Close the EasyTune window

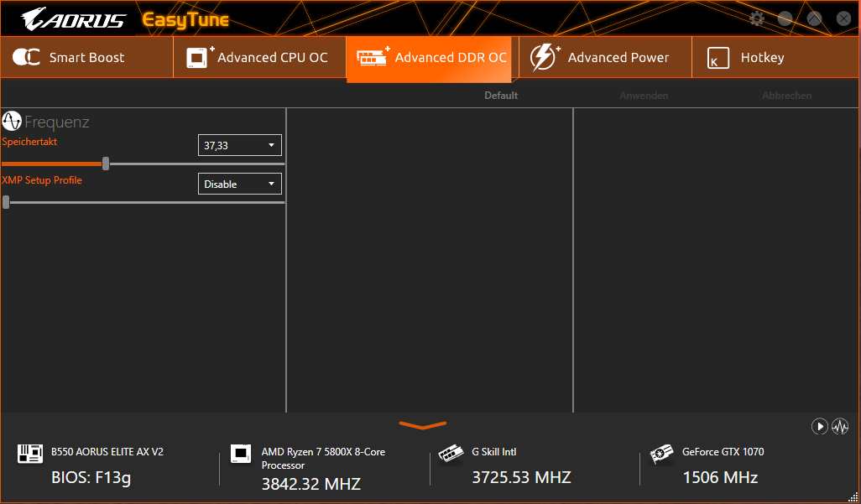tap(843, 18)
